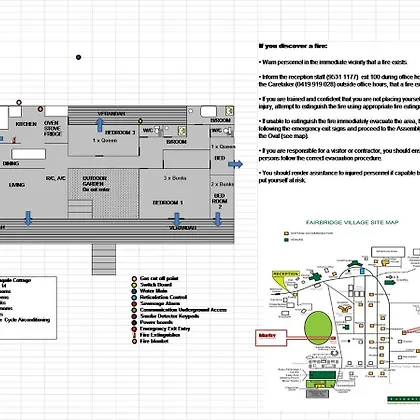The image size is (420, 420).
Task: Select the gas cut off marker above the kitchen
Action: coord(19,102)
